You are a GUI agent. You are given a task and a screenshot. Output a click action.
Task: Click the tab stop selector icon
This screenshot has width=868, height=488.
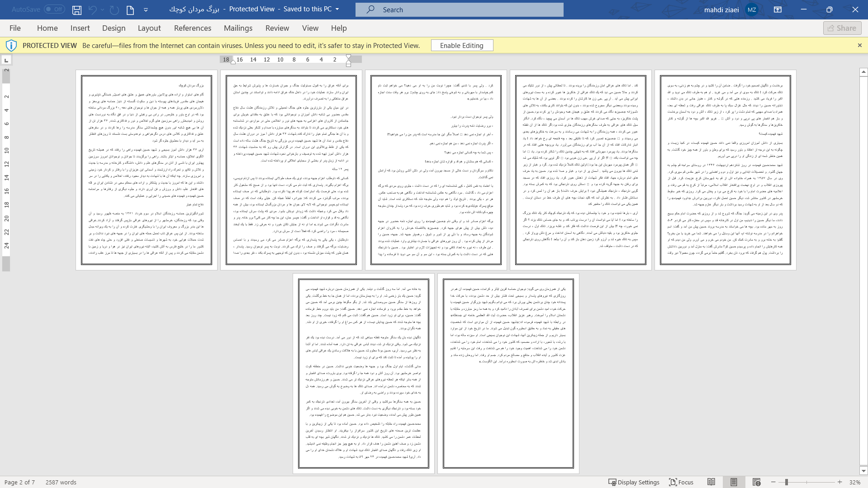(6, 60)
